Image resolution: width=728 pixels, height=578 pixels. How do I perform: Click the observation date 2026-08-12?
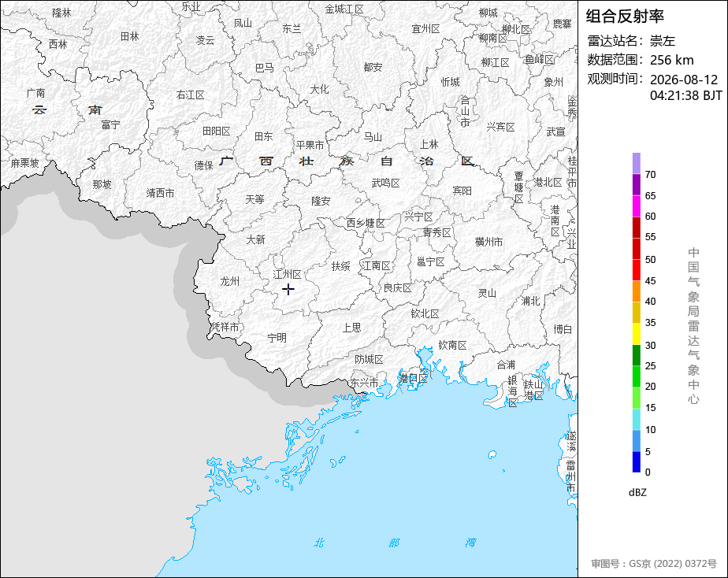pos(683,80)
